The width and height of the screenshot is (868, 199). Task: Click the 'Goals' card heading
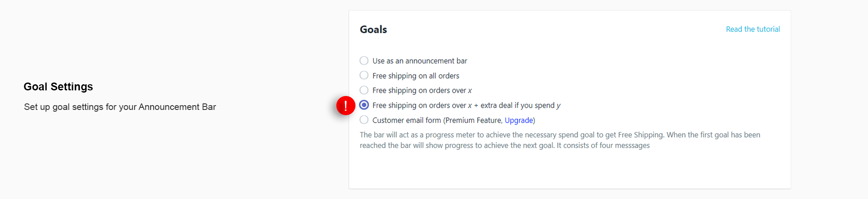pos(373,30)
